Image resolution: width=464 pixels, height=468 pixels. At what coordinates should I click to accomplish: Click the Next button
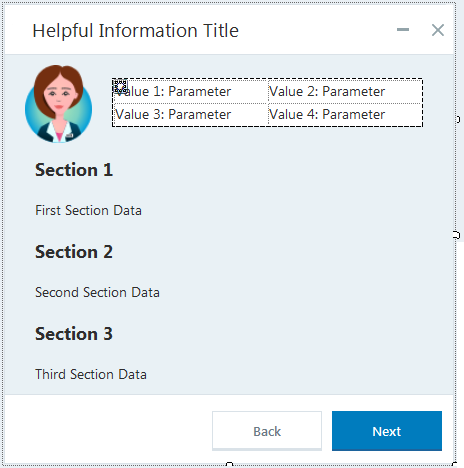click(x=387, y=431)
